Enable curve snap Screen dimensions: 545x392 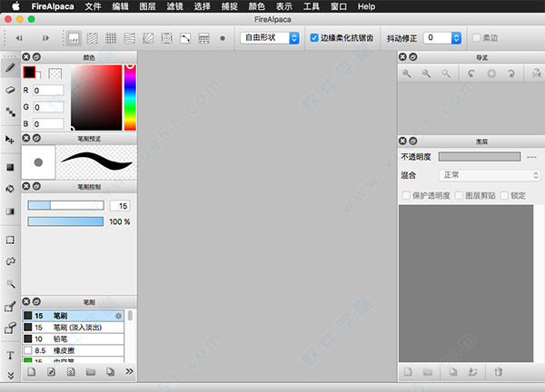[x=185, y=38]
